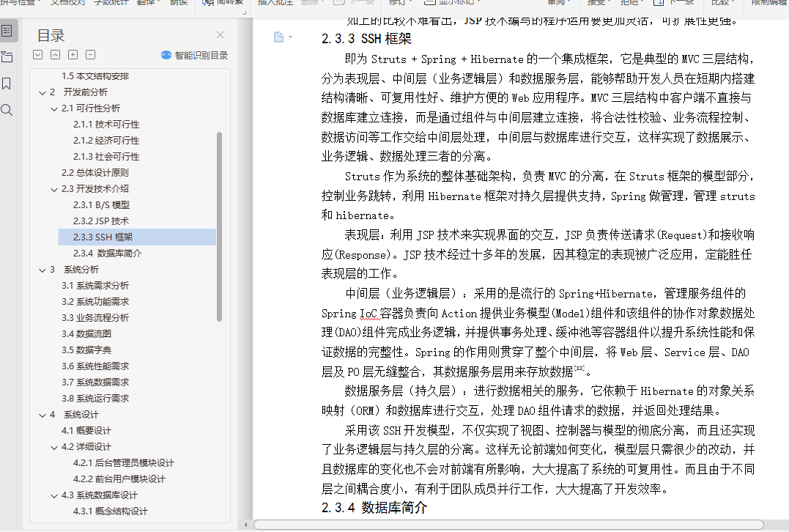Go to 1.5 本文结构安排
Screen dimensions: 789x532
coord(95,76)
